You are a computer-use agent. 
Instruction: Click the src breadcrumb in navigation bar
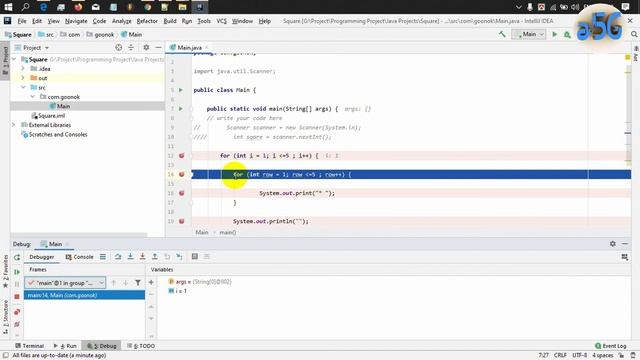pos(46,35)
